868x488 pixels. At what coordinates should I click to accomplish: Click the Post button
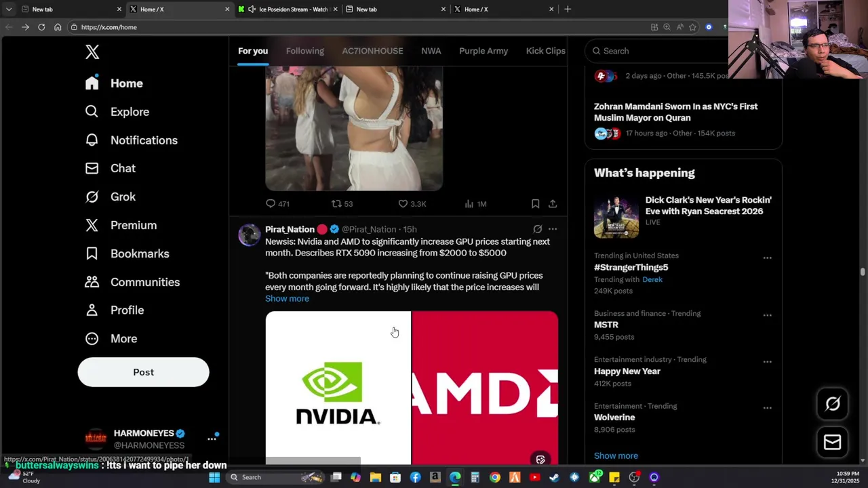click(x=143, y=372)
